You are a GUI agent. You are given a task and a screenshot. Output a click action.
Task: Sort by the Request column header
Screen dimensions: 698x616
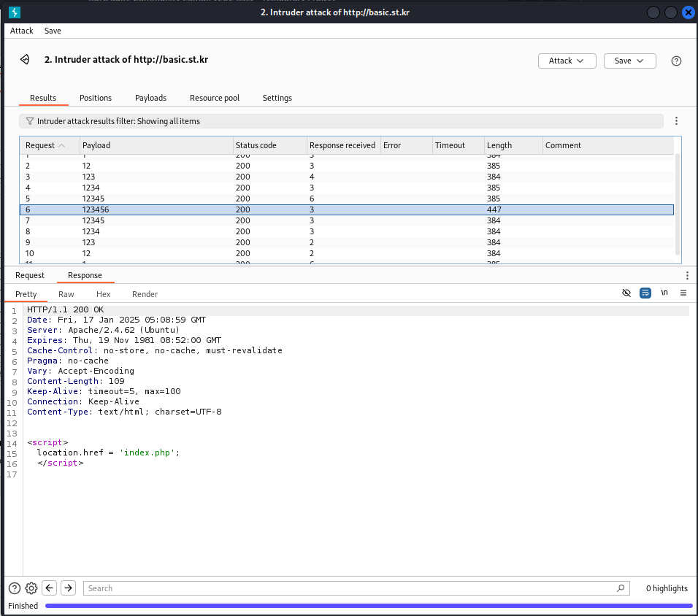coord(50,145)
